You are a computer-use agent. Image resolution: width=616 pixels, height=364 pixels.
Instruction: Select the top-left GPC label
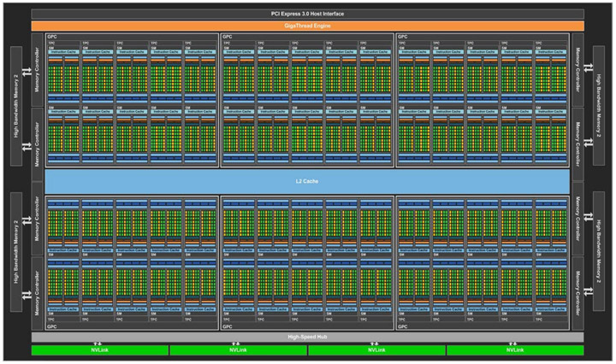click(x=51, y=37)
